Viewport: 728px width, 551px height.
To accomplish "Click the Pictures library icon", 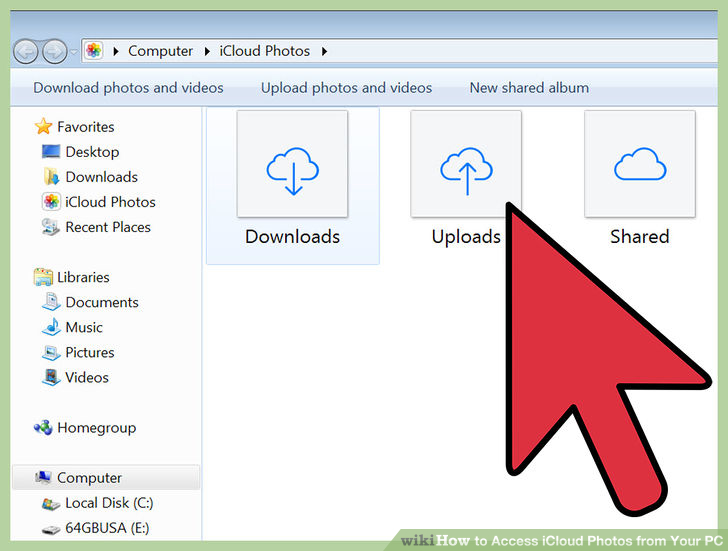I will [51, 352].
